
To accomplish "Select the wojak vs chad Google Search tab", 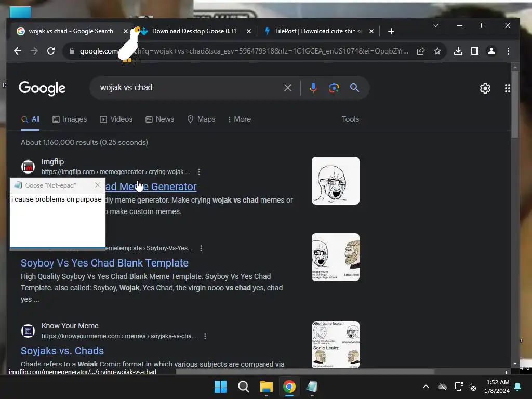I will point(71,31).
